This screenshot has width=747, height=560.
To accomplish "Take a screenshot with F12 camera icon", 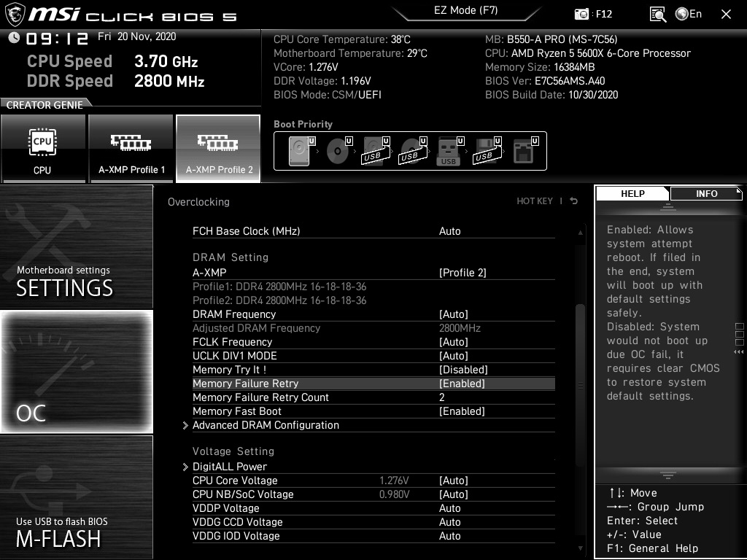I will (x=581, y=15).
